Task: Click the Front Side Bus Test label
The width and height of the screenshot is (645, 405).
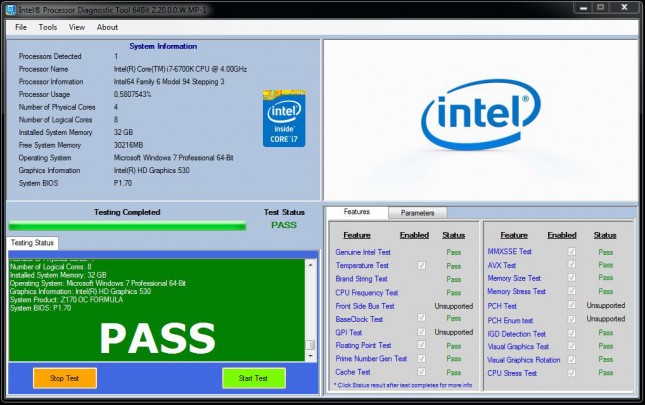Action: pos(365,306)
